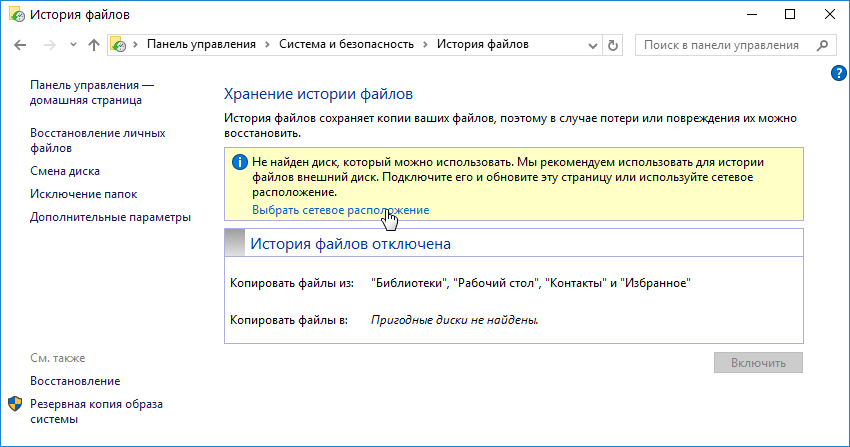Screen dimensions: 850x447
Task: Open Исключение папок in the sidebar
Action: point(84,194)
